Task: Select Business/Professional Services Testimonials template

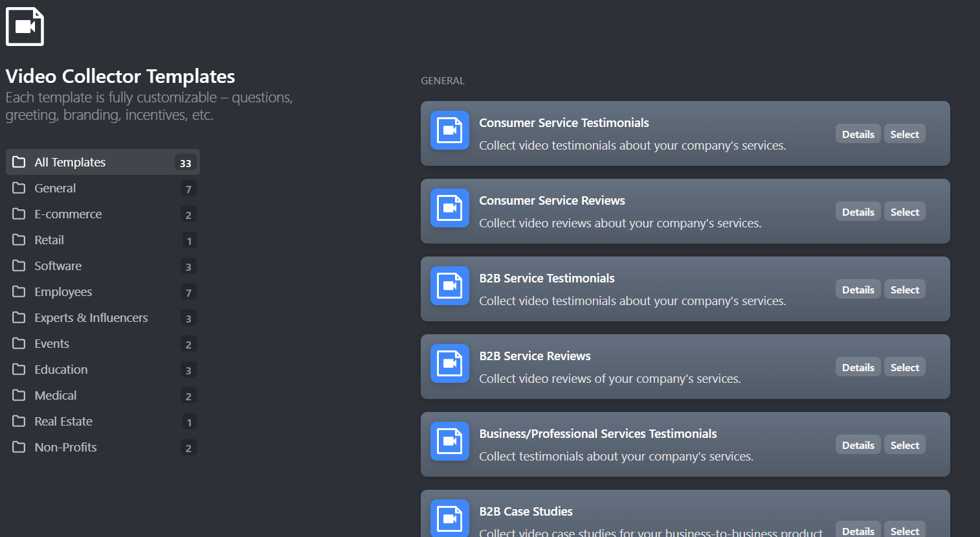Action: (x=904, y=445)
